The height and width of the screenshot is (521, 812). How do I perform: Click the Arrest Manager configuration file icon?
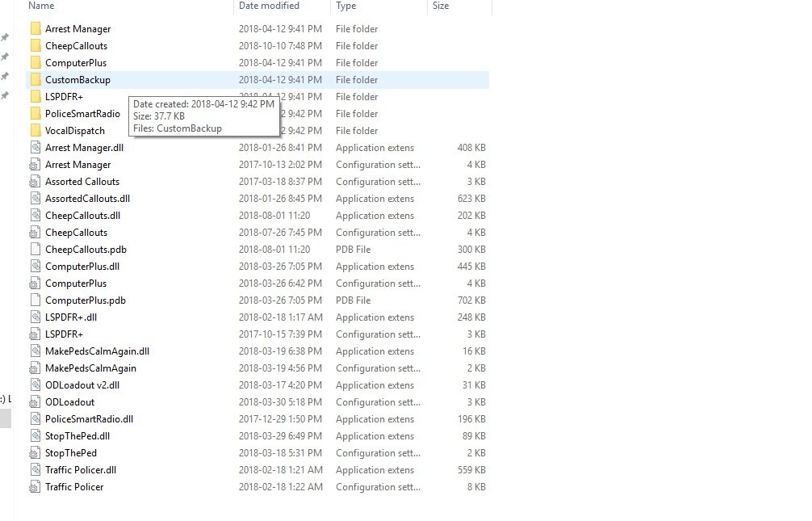(x=36, y=164)
